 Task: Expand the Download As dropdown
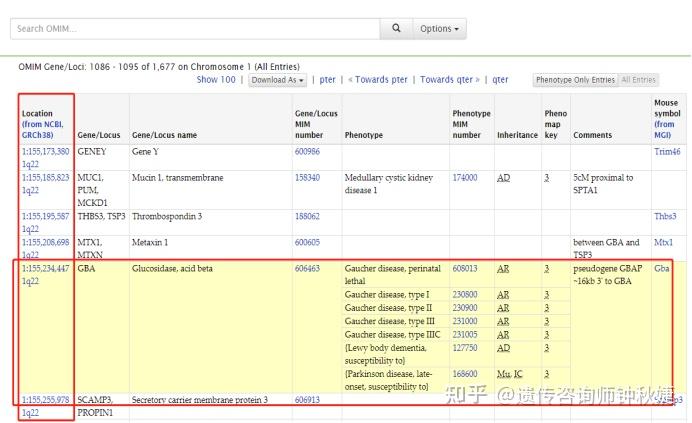[x=277, y=80]
